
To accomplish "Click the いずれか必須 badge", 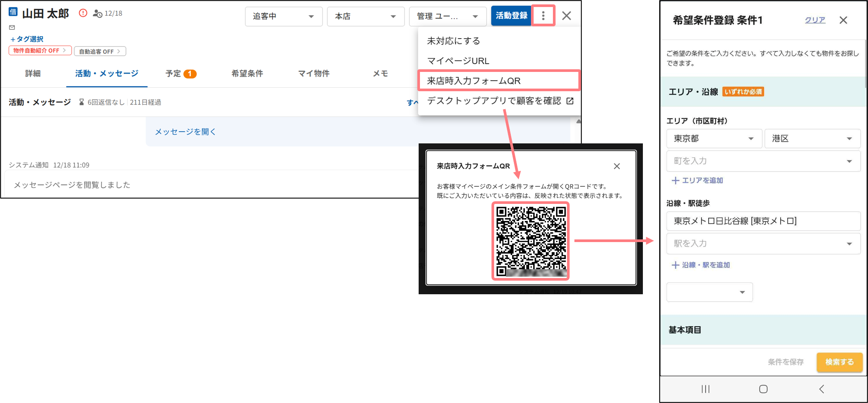I will [743, 92].
